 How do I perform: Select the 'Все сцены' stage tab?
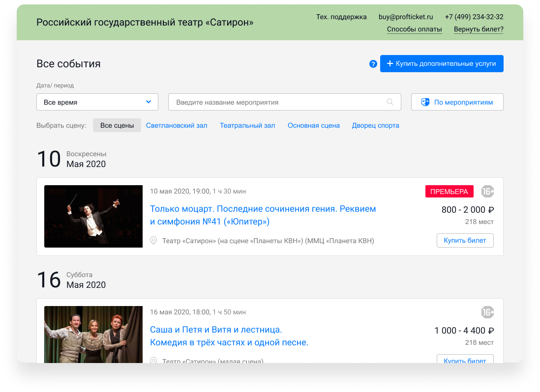pos(117,126)
